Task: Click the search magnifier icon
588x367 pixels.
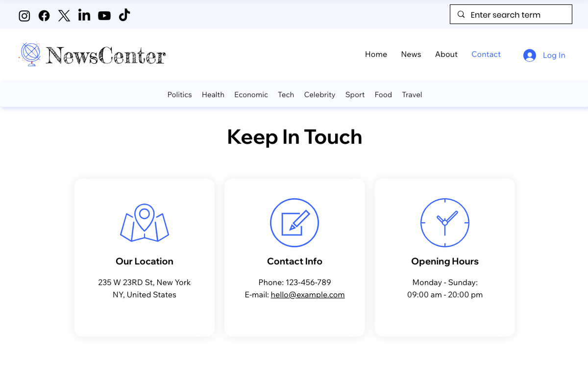Action: click(461, 14)
